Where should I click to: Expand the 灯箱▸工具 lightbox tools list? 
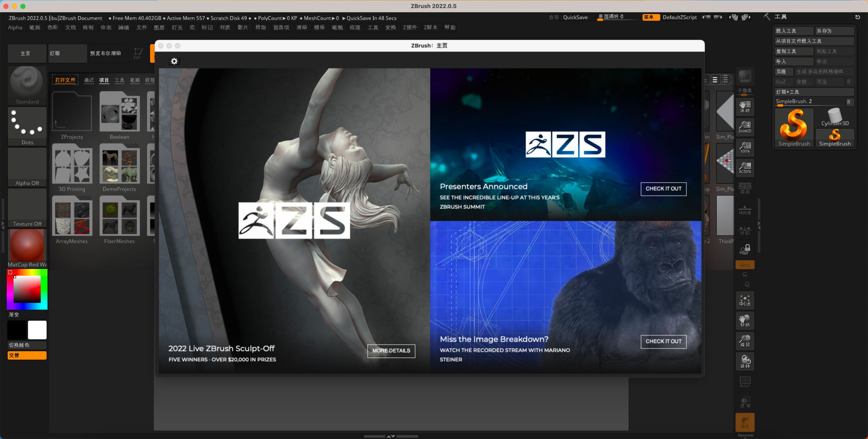tap(814, 92)
